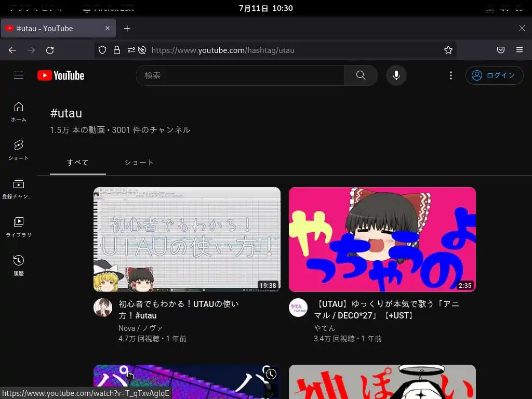
Task: Click watch later clock on purple thumbnail
Action: (271, 374)
